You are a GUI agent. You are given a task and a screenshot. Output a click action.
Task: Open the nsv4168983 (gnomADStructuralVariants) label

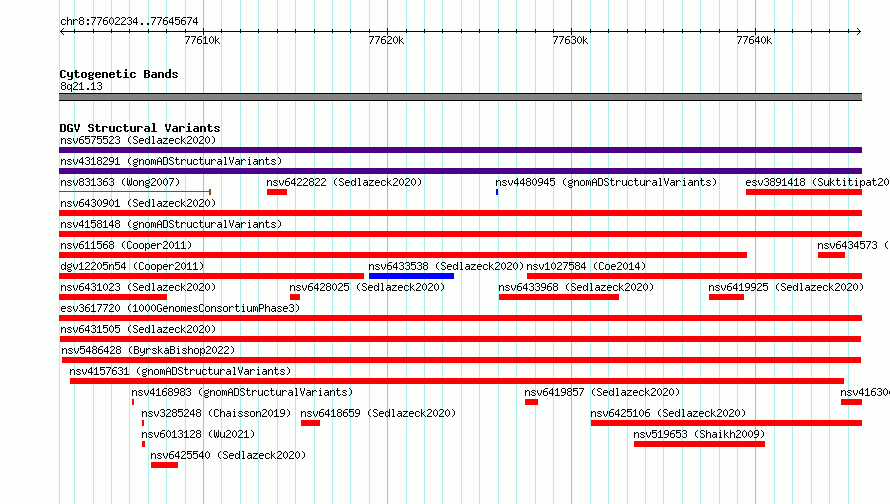(242, 392)
